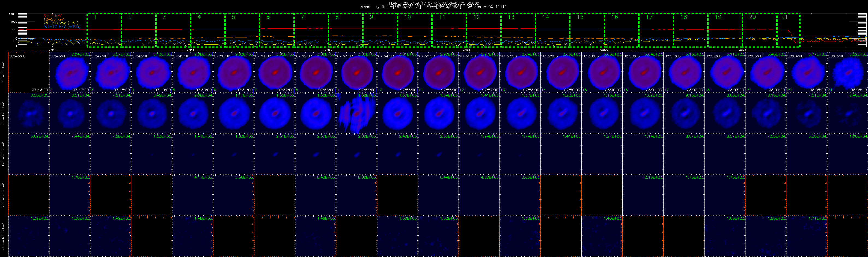This screenshot has height=257, width=868.
Task: Select interval box 1 on the light curve
Action: point(105,30)
